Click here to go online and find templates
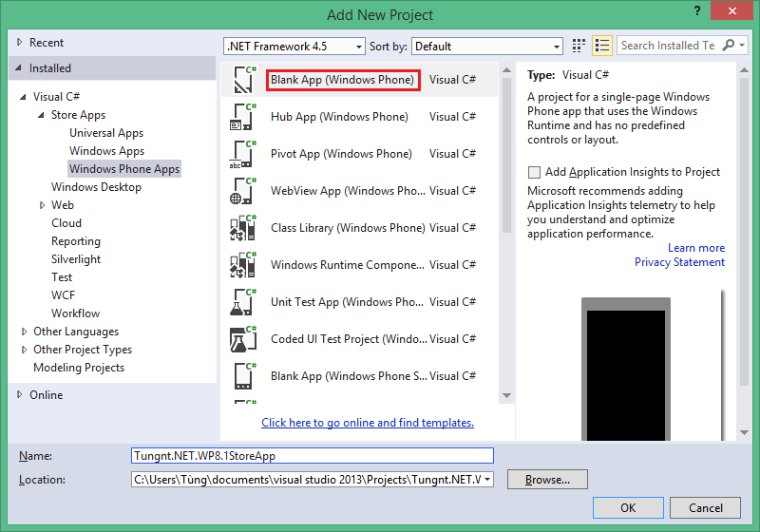This screenshot has width=760, height=532. point(368,423)
